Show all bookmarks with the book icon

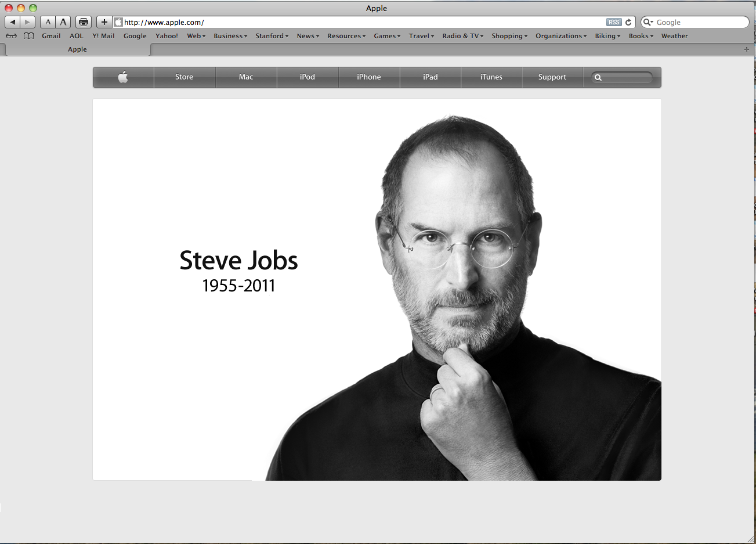click(28, 36)
